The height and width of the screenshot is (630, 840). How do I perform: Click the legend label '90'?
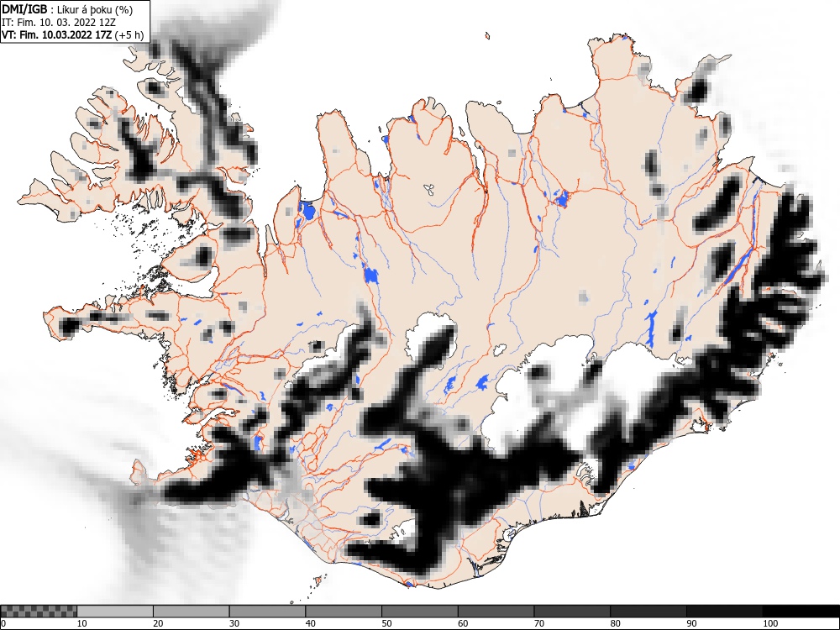(x=690, y=623)
